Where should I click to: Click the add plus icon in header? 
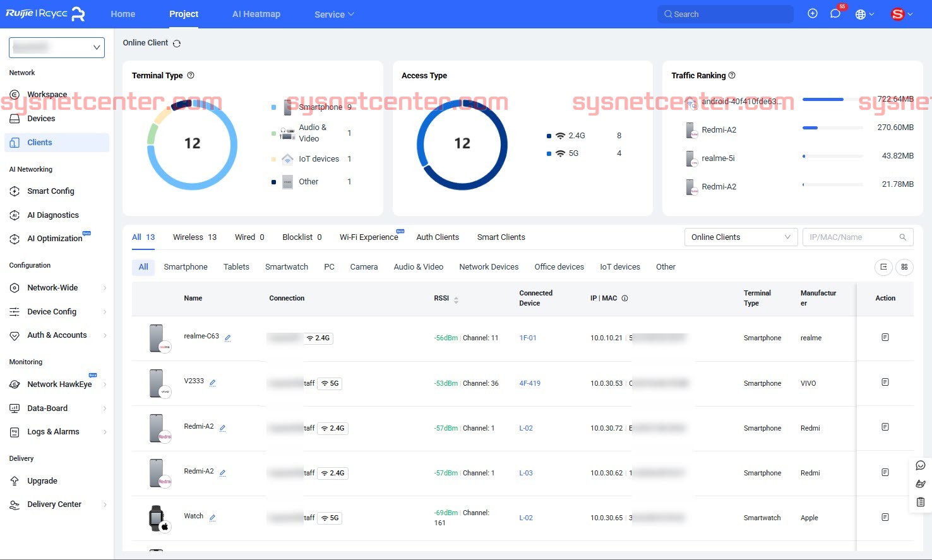pyautogui.click(x=813, y=13)
